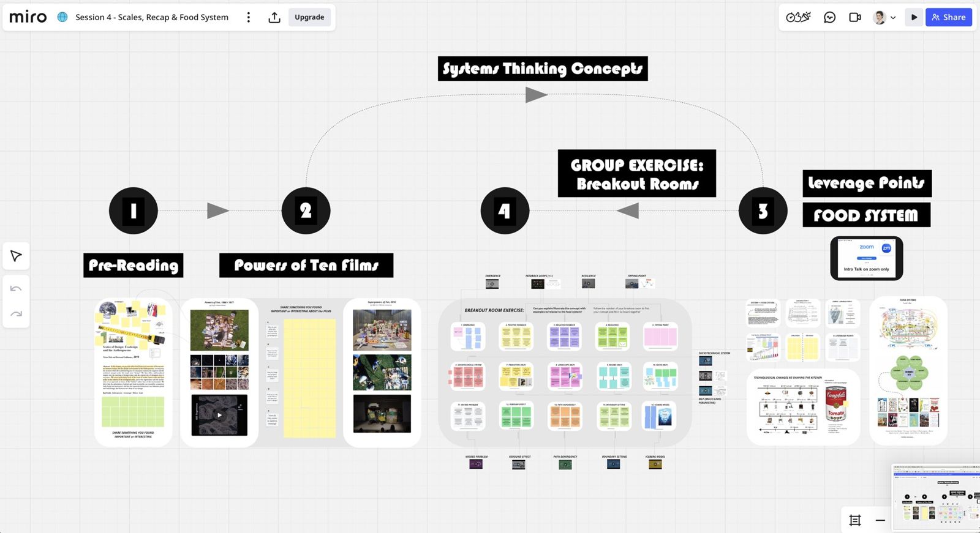Click the user profile avatar
Image resolution: width=980 pixels, height=533 pixels.
point(880,17)
